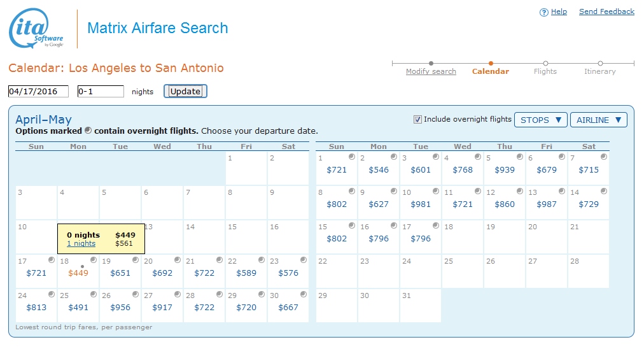Screen dimensions: 644x349
Task: Select the $546 fare on May 2
Action: coord(379,170)
